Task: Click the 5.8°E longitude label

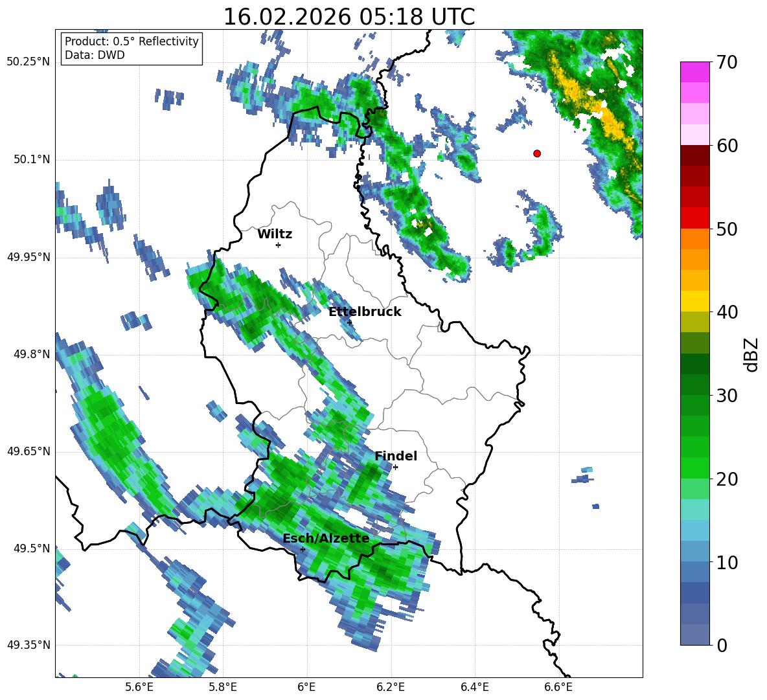Action: [x=223, y=688]
